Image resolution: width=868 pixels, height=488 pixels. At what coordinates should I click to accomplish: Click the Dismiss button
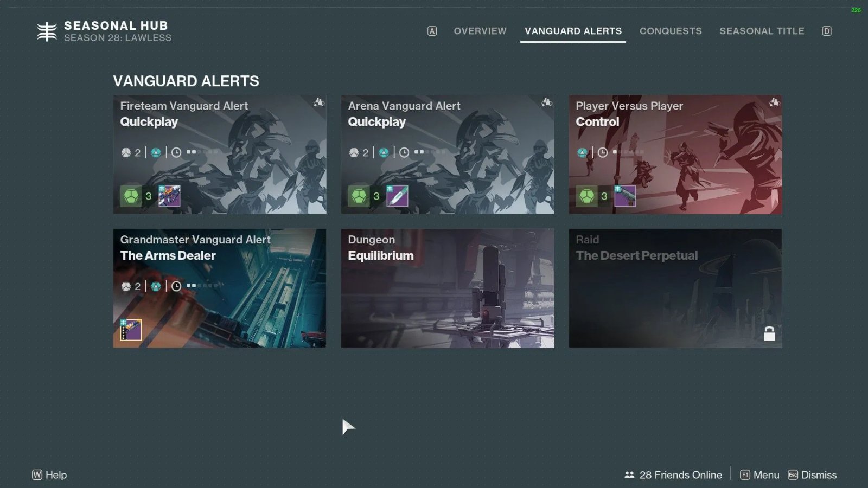click(x=813, y=475)
